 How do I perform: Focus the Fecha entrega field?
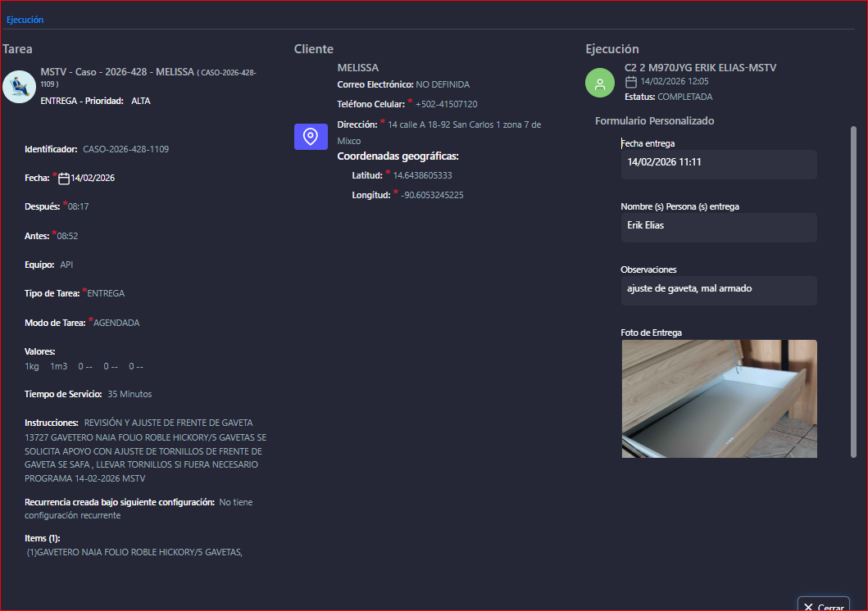tap(718, 163)
